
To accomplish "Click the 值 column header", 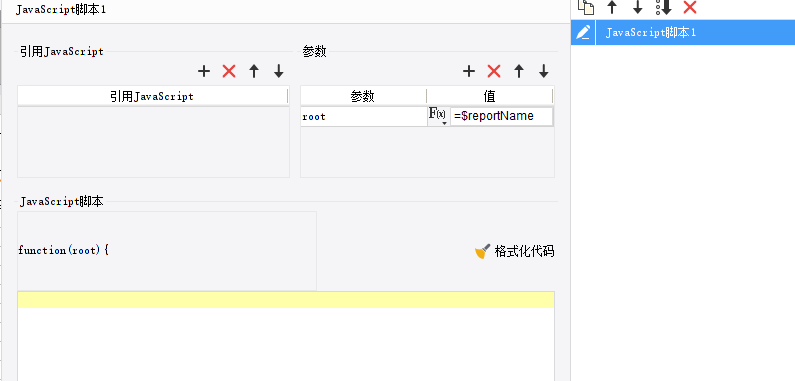I will coord(489,96).
